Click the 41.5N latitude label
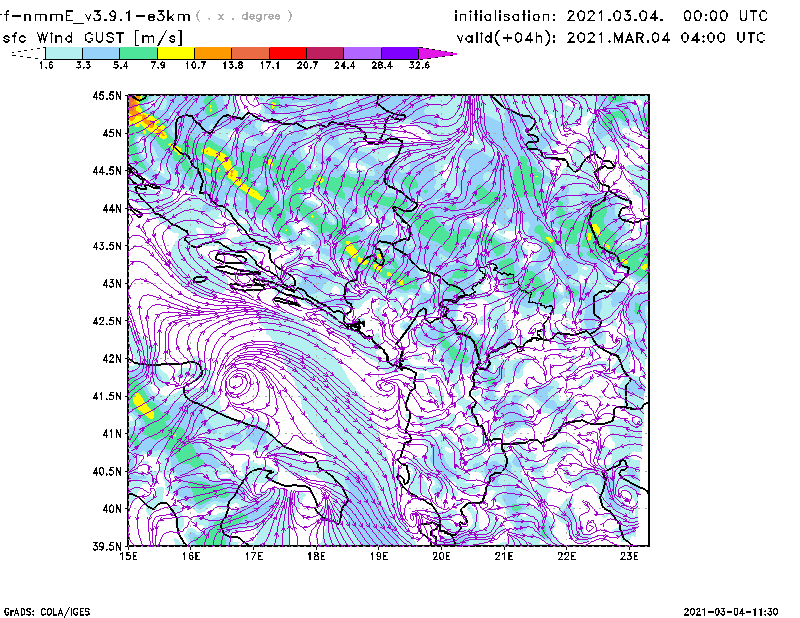 [x=107, y=396]
